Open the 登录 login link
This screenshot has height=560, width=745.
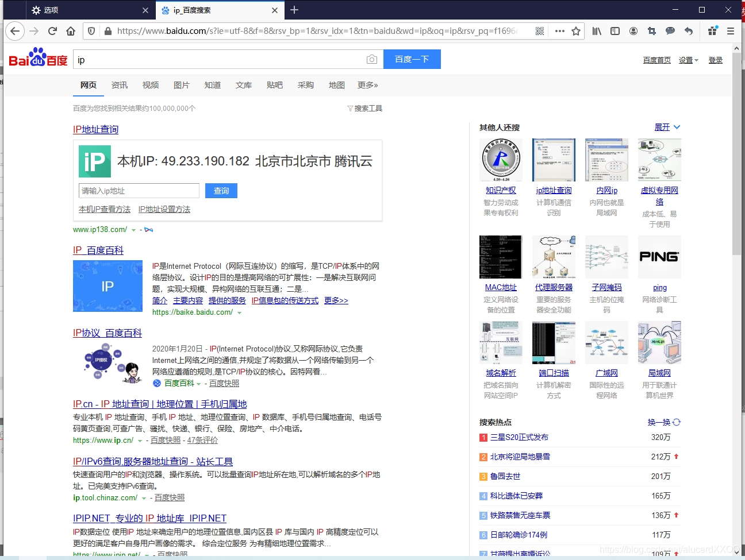(x=716, y=60)
